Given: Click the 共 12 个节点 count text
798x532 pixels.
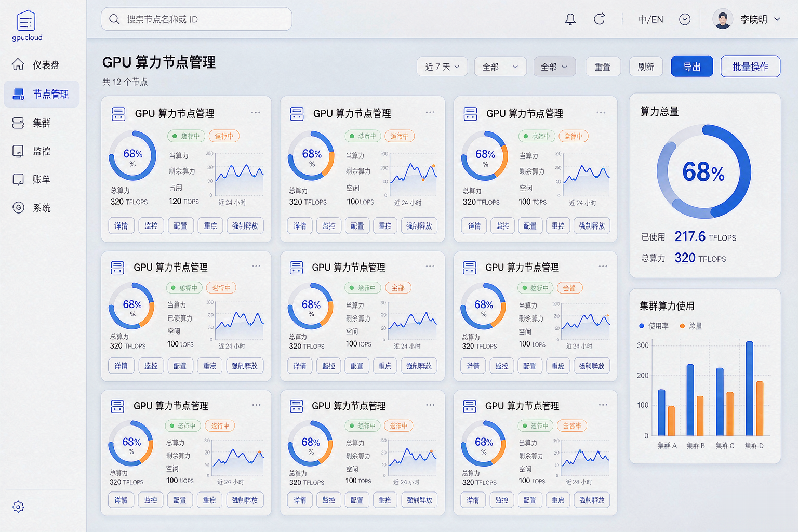Looking at the screenshot, I should (125, 82).
